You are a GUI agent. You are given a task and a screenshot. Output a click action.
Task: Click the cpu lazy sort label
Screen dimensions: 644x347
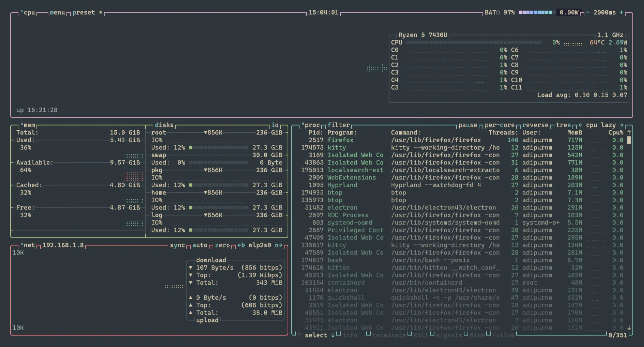(x=601, y=125)
